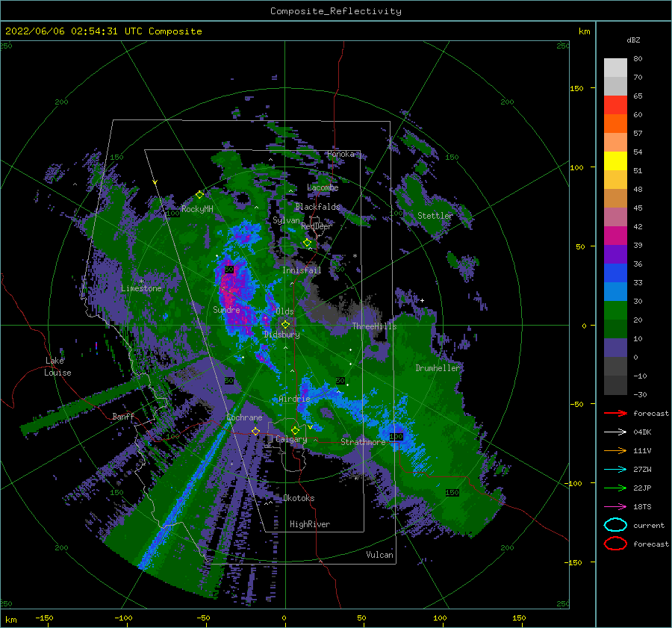Click the Didsbury city label

pyautogui.click(x=281, y=335)
